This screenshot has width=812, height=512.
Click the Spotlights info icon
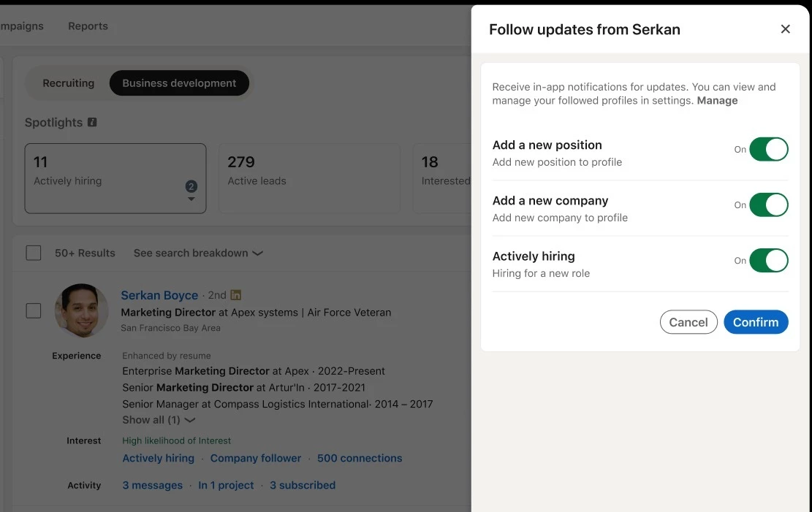(x=91, y=122)
